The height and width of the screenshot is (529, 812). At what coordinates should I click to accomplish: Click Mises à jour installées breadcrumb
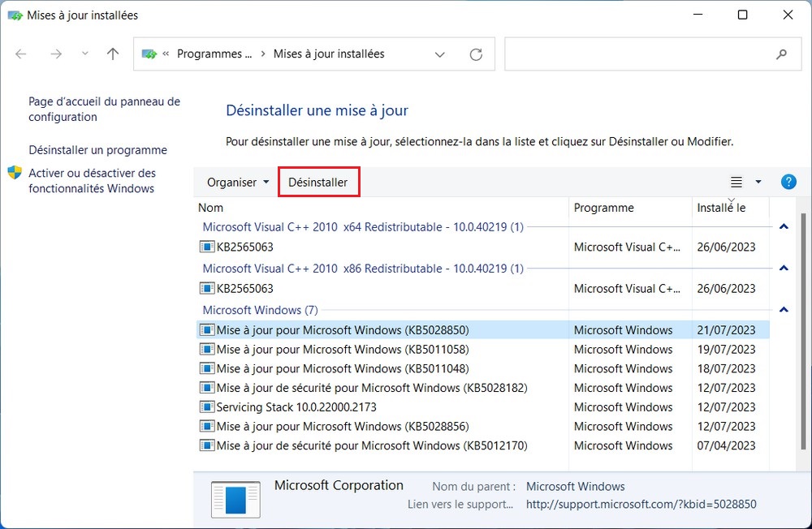[x=329, y=54]
